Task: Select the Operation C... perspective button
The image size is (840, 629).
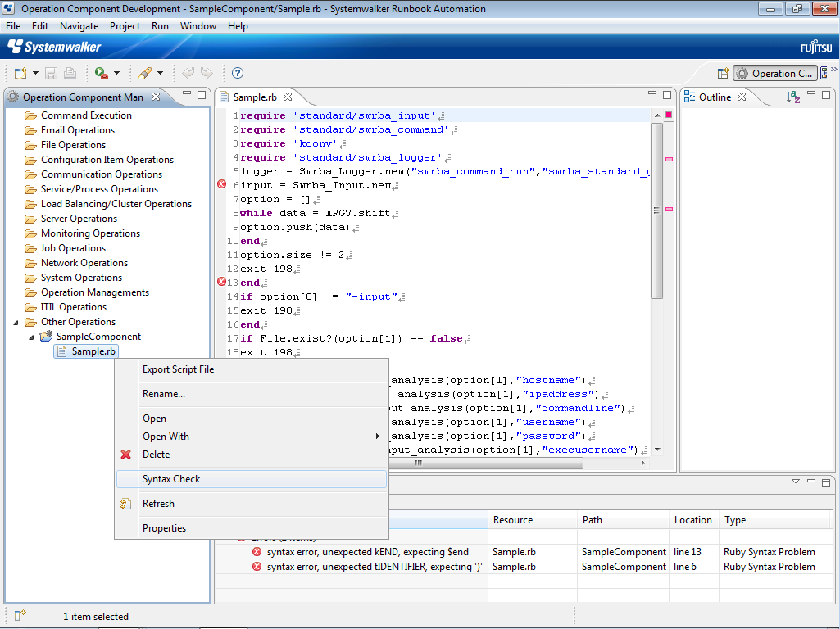Action: click(x=775, y=74)
